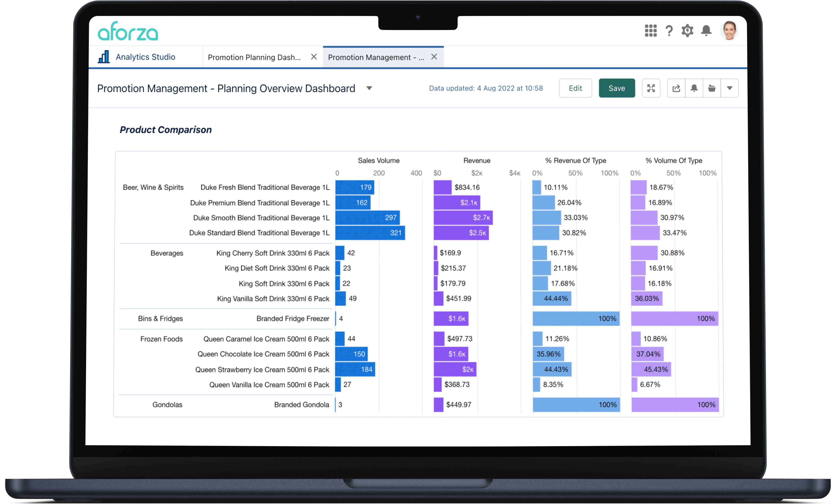Click the Branded Fridge Freezer row label

click(x=293, y=319)
